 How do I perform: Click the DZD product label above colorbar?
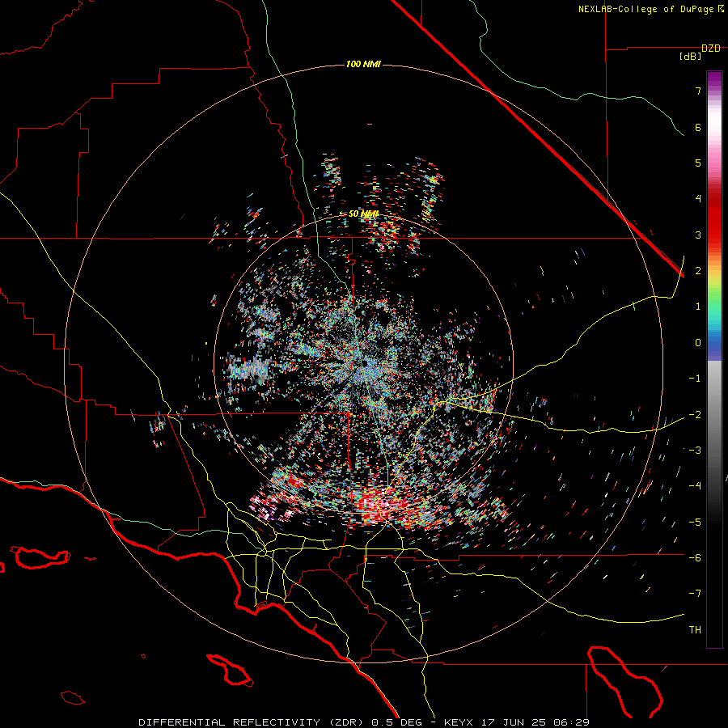(x=711, y=49)
